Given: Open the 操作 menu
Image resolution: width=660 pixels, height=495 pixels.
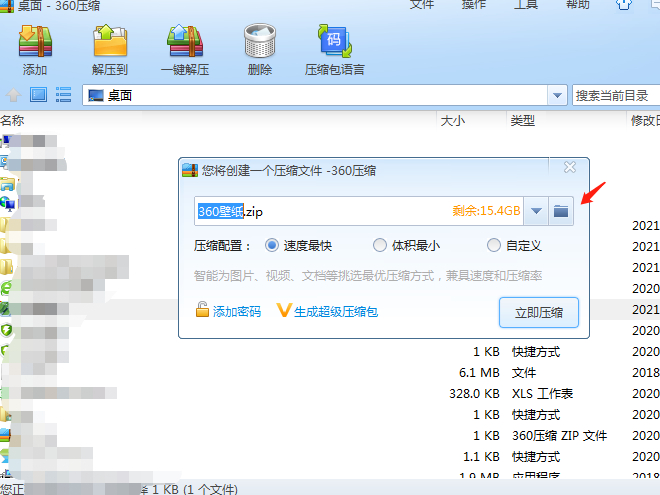Looking at the screenshot, I should [474, 4].
